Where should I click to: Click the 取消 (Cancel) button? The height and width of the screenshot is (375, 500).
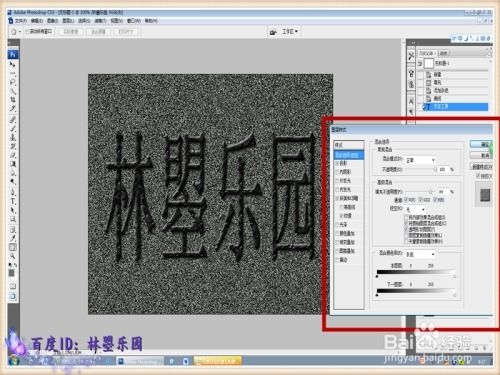point(481,155)
